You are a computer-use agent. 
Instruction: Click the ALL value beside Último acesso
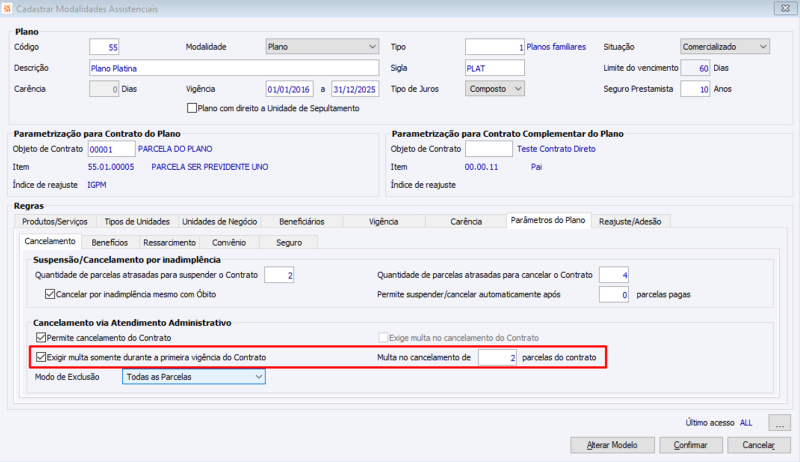tap(746, 423)
